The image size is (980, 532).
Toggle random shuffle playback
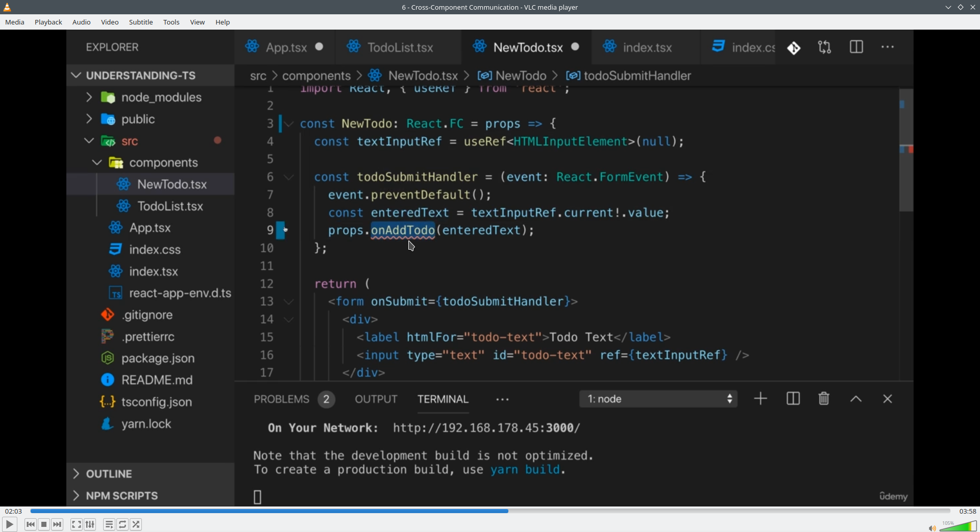(136, 524)
